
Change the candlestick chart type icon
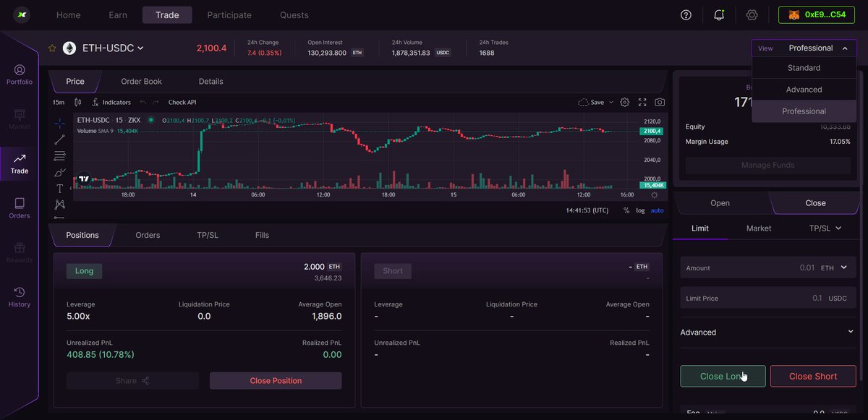[79, 103]
